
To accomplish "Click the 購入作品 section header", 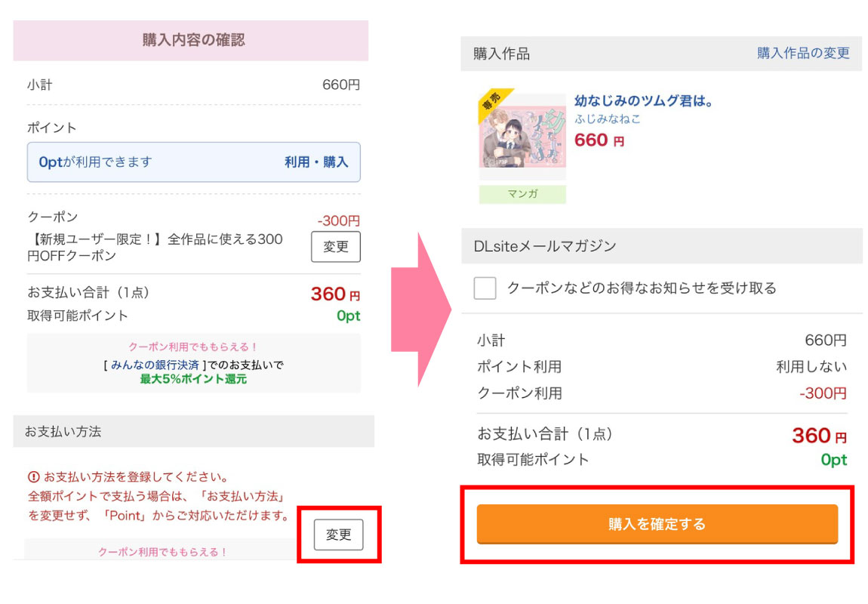I will pos(502,54).
